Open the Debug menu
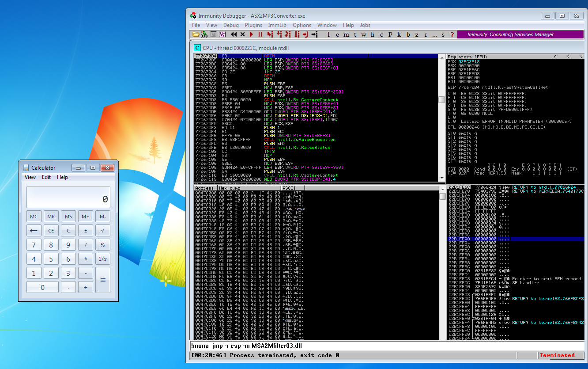Image resolution: width=588 pixels, height=369 pixels. 231,25
